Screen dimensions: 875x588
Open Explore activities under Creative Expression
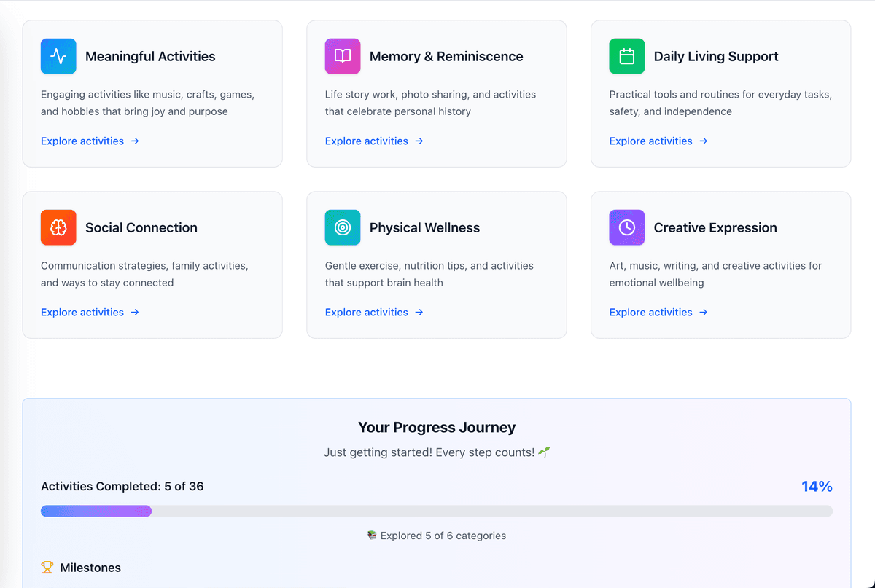(651, 313)
